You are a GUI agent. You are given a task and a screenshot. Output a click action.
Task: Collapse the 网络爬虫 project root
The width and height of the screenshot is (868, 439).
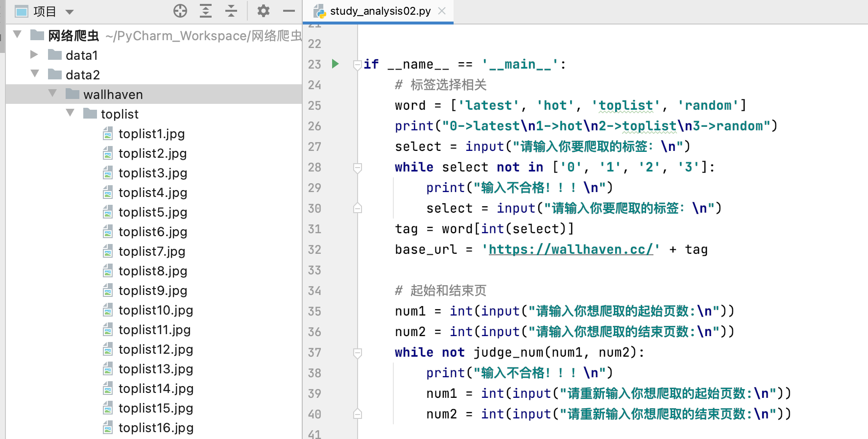18,34
